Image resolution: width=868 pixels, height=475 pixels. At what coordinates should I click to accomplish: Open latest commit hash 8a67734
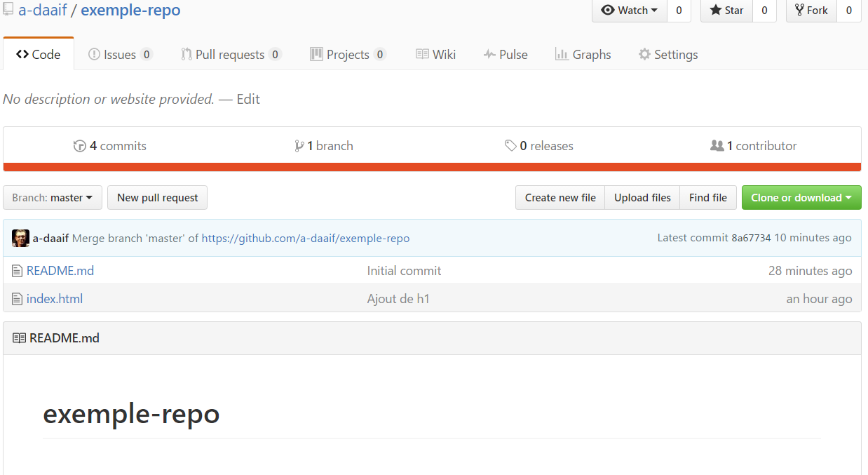[x=751, y=238]
